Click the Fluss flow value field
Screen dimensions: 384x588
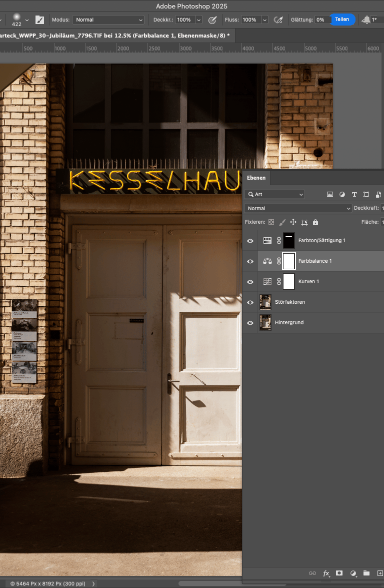pyautogui.click(x=250, y=20)
